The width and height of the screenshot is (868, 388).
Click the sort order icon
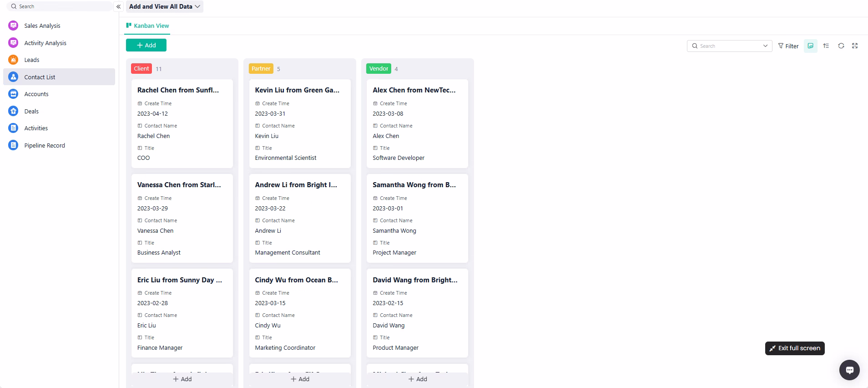coord(826,46)
